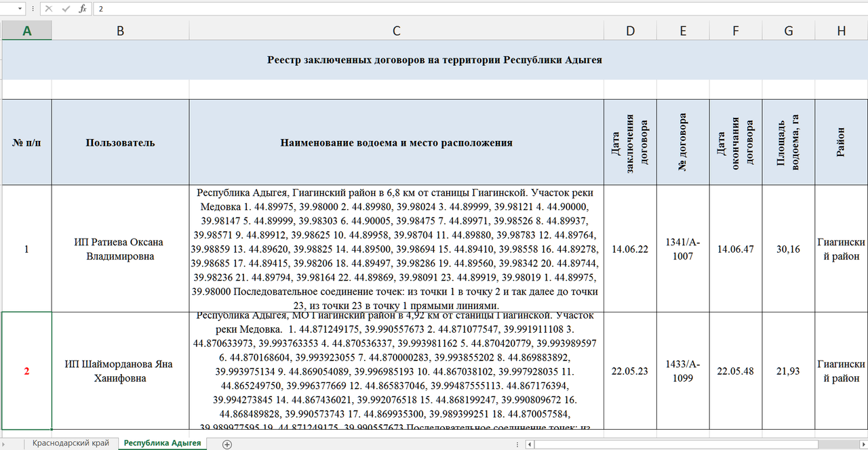Image resolution: width=868 pixels, height=450 pixels.
Task: Select the date cell 22.05.23
Action: point(631,371)
